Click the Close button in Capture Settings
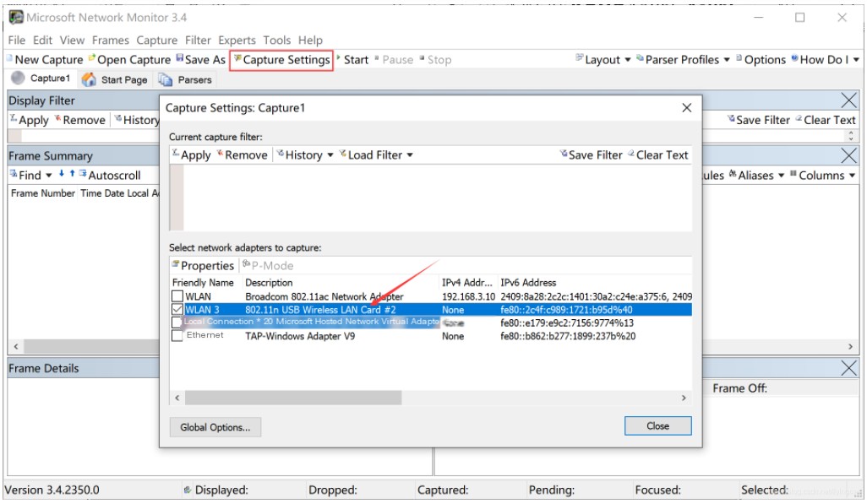The height and width of the screenshot is (504, 867). (658, 426)
